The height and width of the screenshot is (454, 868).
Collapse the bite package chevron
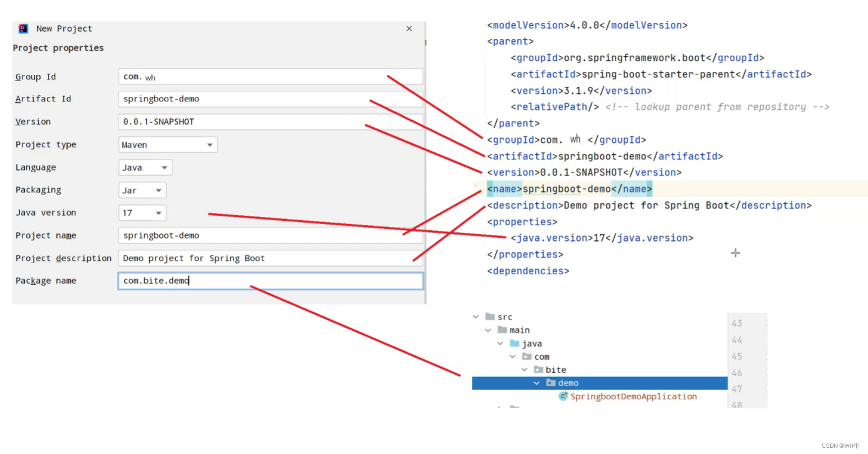point(525,370)
